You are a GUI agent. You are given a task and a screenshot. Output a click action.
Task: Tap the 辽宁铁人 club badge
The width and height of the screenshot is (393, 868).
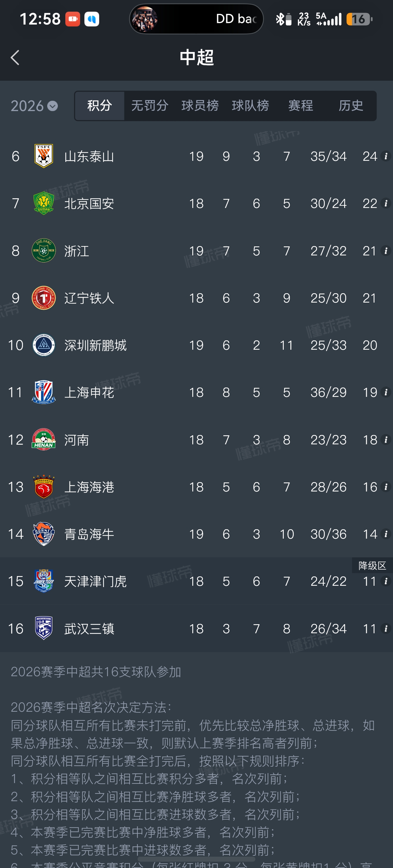[x=44, y=298]
